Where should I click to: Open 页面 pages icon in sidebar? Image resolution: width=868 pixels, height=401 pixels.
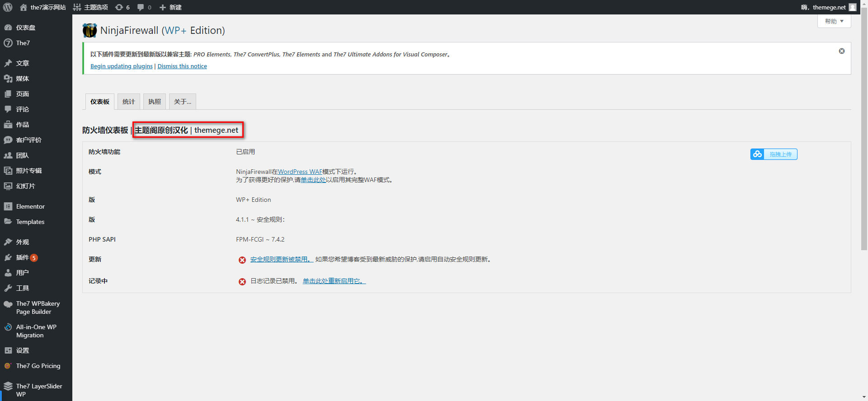[x=8, y=94]
